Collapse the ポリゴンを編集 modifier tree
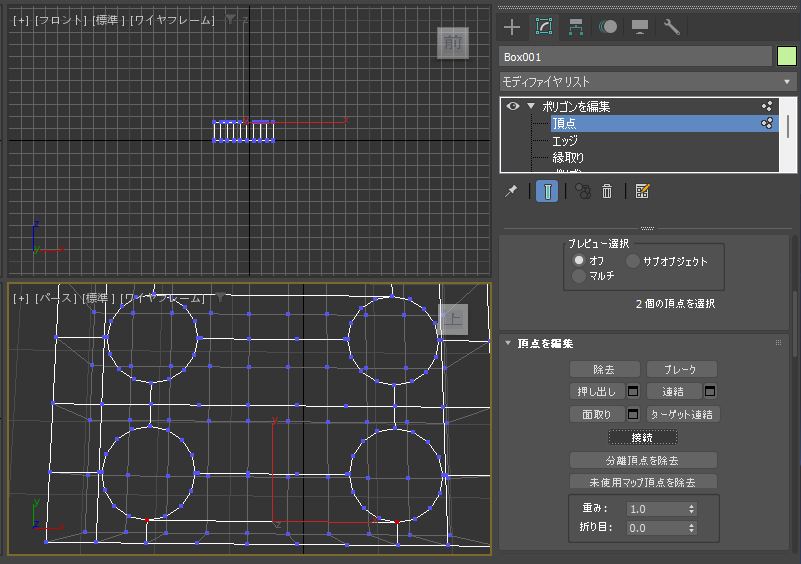This screenshot has width=801, height=564. coord(531,106)
